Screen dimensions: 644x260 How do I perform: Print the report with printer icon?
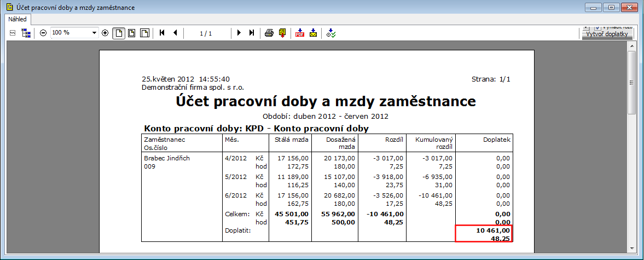click(x=269, y=33)
